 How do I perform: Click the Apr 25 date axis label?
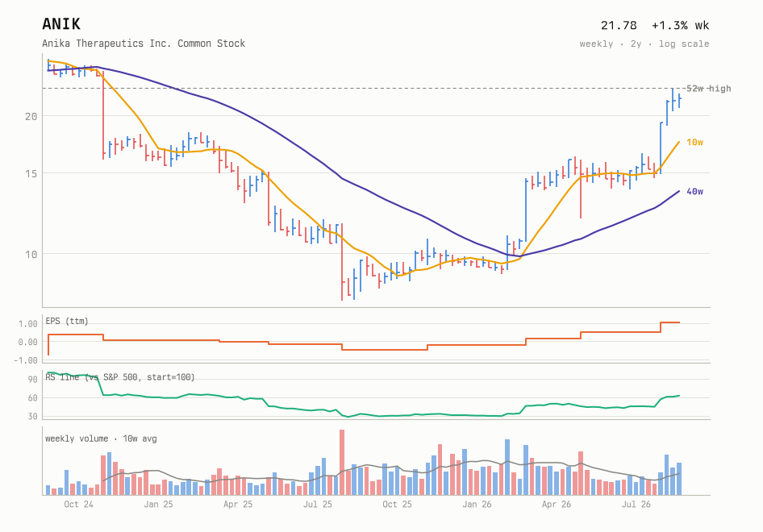(x=238, y=505)
